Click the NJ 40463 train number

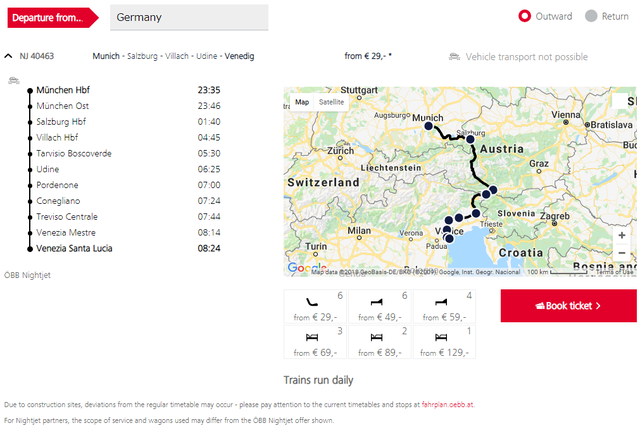(37, 56)
